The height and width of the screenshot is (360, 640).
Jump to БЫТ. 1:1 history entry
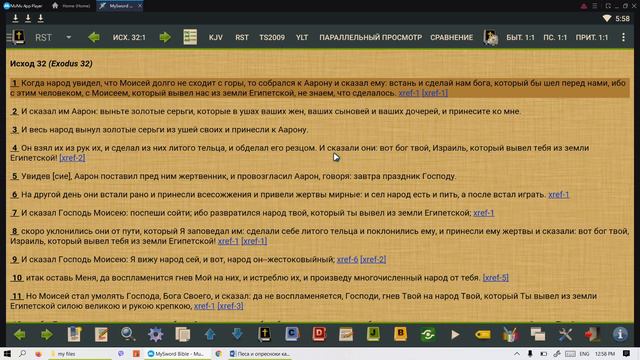coord(520,38)
